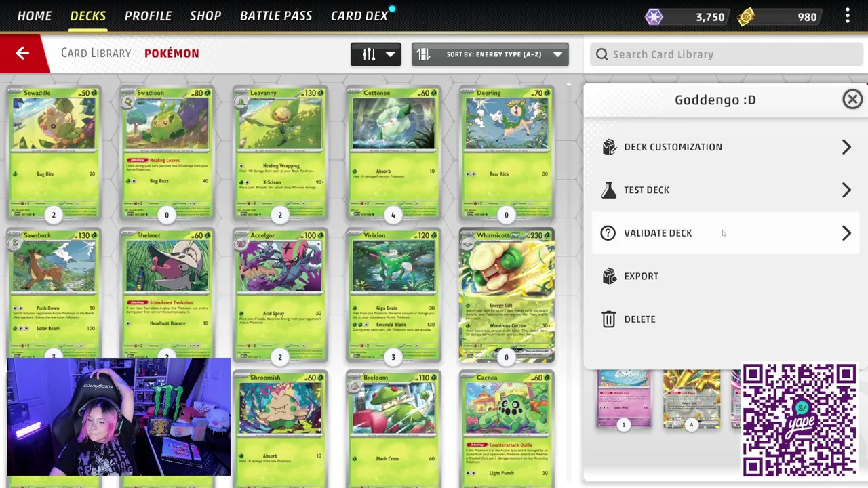
Task: Click the purple crystal currency icon
Action: (654, 17)
